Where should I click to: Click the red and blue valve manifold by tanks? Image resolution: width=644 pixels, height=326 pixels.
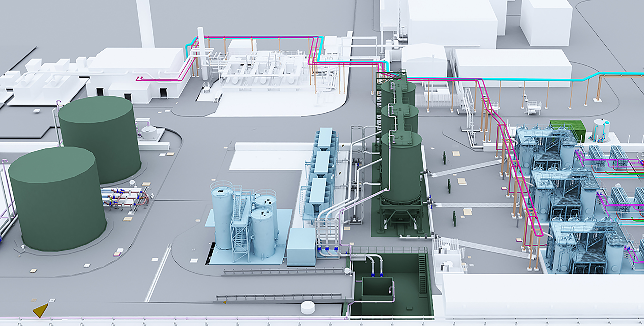[125, 198]
